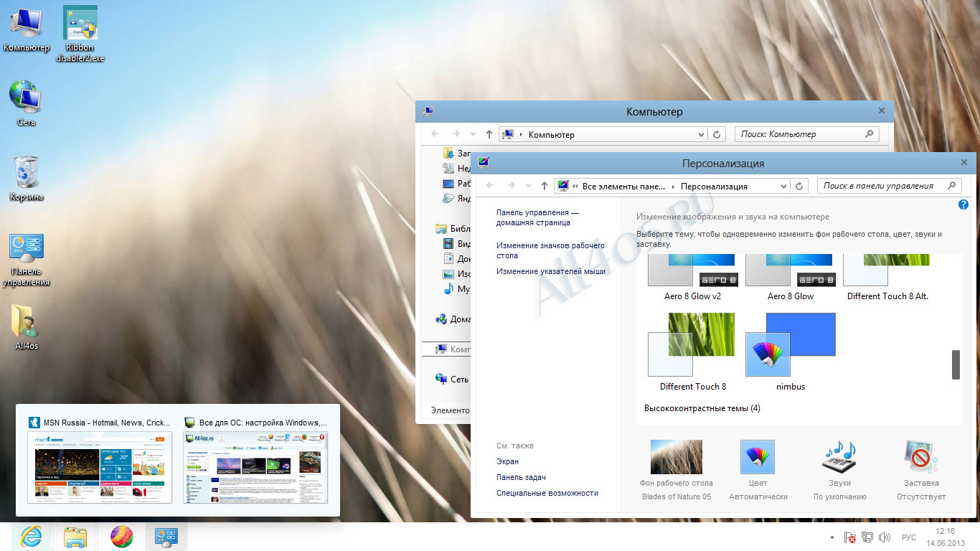
Task: Open recent locations dropdown in Персонализация
Action: (x=528, y=186)
